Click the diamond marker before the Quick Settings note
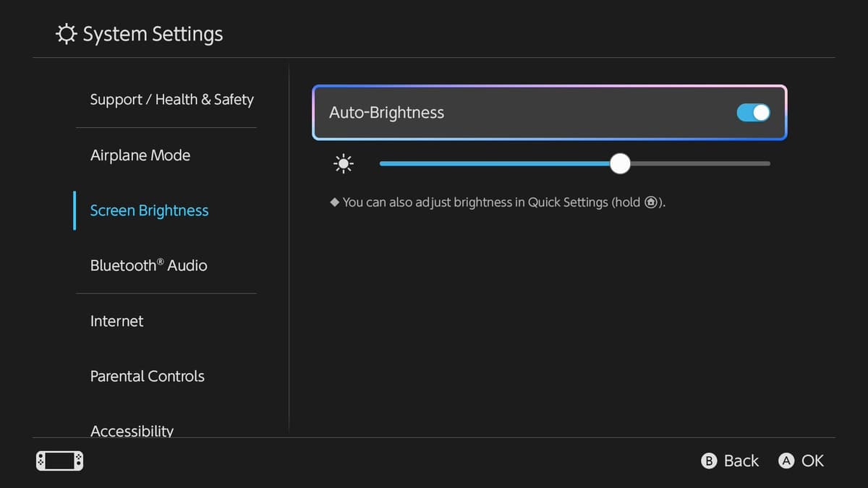 tap(334, 202)
